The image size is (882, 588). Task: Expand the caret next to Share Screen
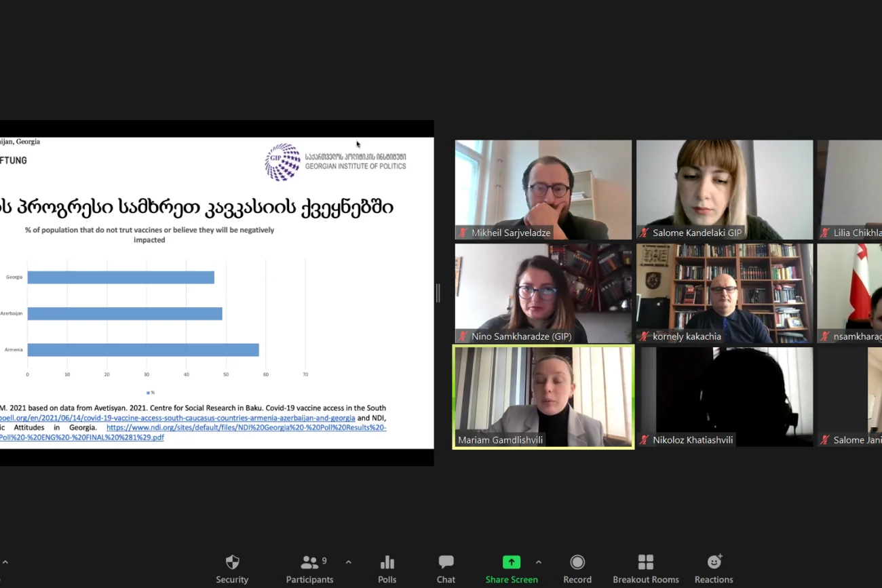[539, 562]
